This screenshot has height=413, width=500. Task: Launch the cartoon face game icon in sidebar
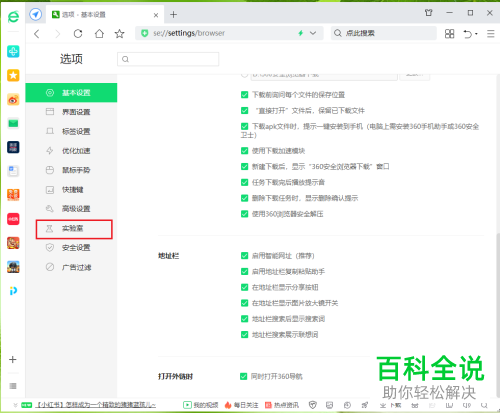(x=13, y=243)
